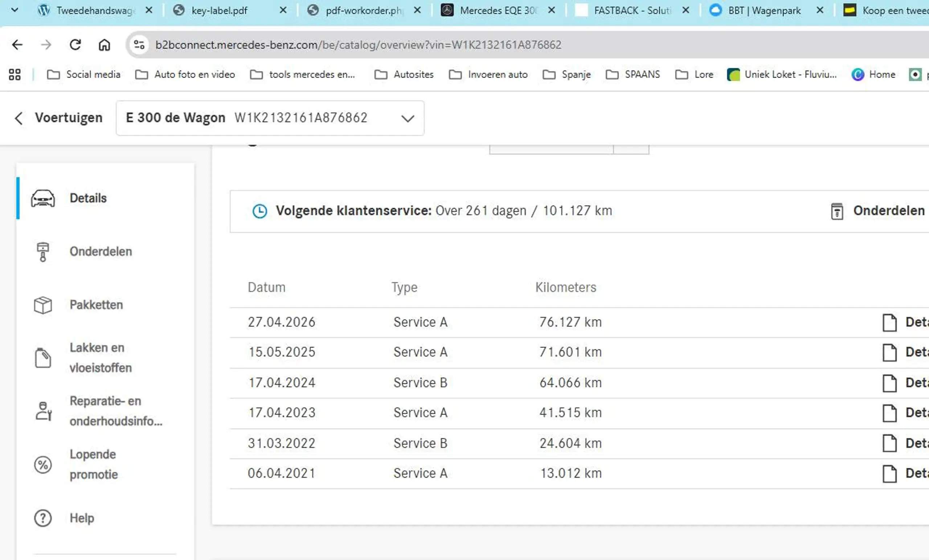Open the Uniek Loket - Fluvius bookmark
Screen dimensions: 929x560
[x=782, y=75]
